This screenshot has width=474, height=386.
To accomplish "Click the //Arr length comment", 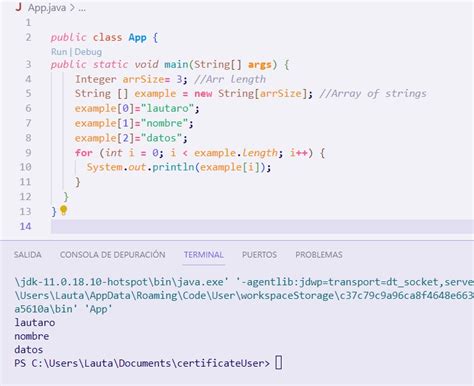I will (230, 79).
